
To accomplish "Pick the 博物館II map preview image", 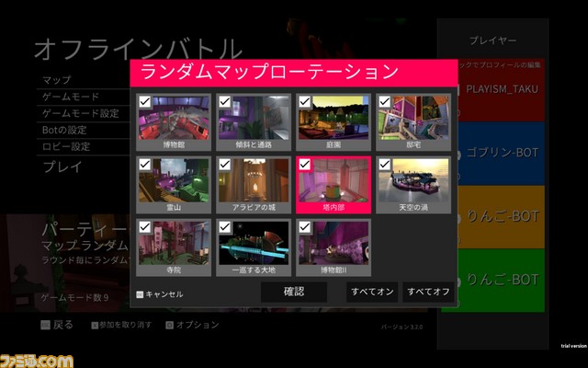I will click(x=334, y=243).
